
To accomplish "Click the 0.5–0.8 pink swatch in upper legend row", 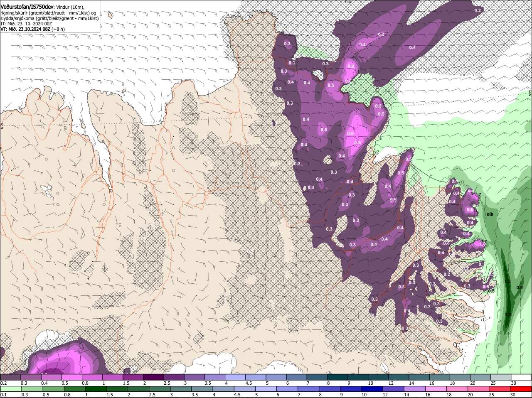I will [x=71, y=377].
